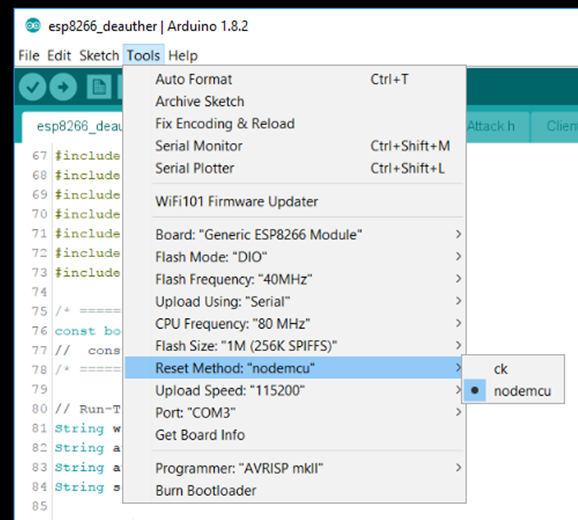
Task: Open the File menu
Action: point(29,56)
